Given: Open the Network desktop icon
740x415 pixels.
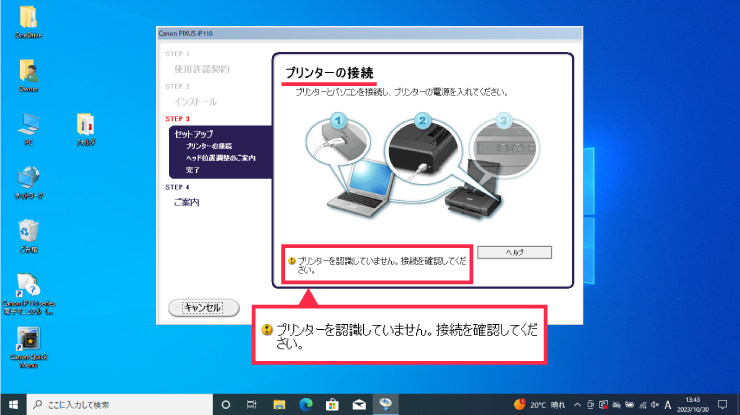Looking at the screenshot, I should (28, 179).
